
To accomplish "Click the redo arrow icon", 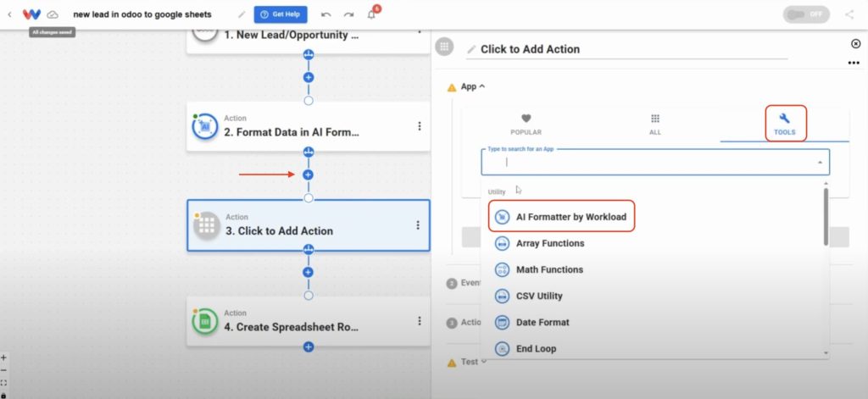I will (348, 14).
